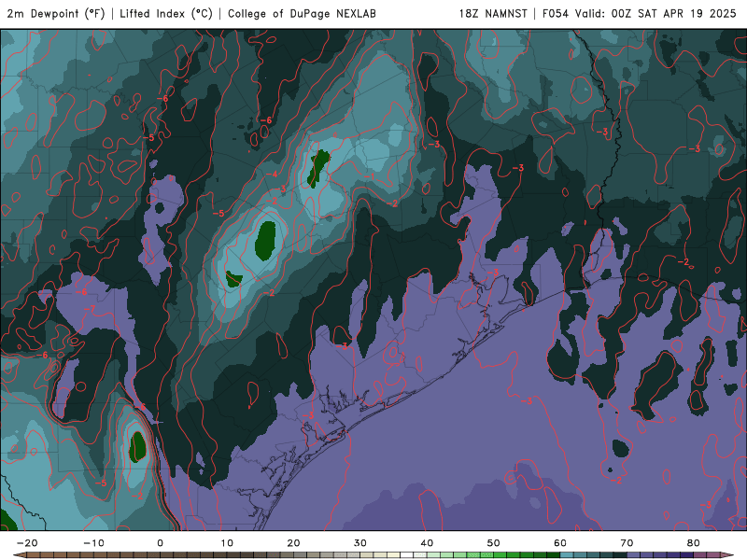Click the 'College of DuPage NEXLAB' label
747x560 pixels.
302,14
